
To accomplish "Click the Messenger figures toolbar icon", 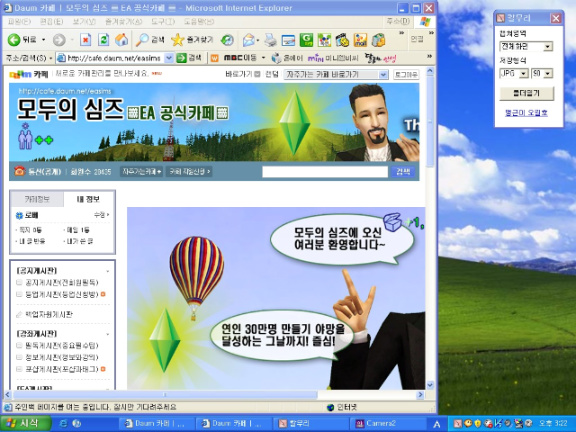I will (x=324, y=40).
